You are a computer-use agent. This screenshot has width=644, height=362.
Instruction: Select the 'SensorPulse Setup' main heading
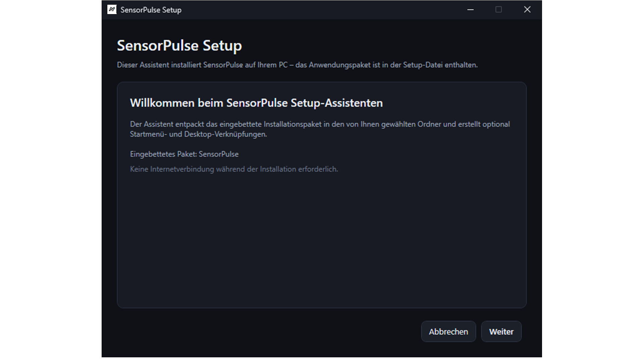tap(179, 46)
